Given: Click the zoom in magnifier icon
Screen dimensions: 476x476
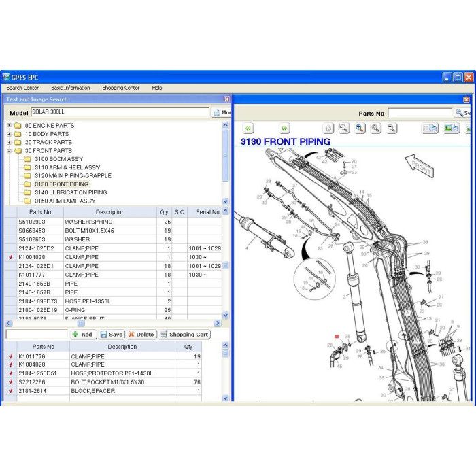Looking at the screenshot, I should tap(360, 128).
